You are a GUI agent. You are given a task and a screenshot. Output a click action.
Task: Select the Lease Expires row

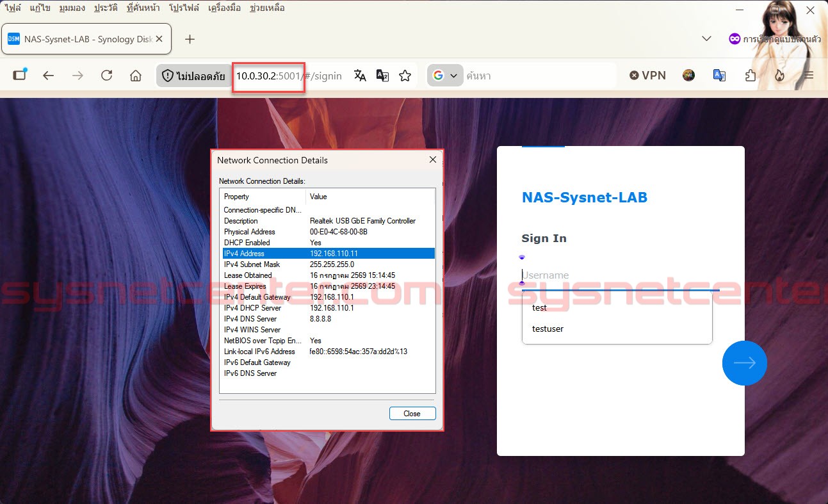point(328,286)
